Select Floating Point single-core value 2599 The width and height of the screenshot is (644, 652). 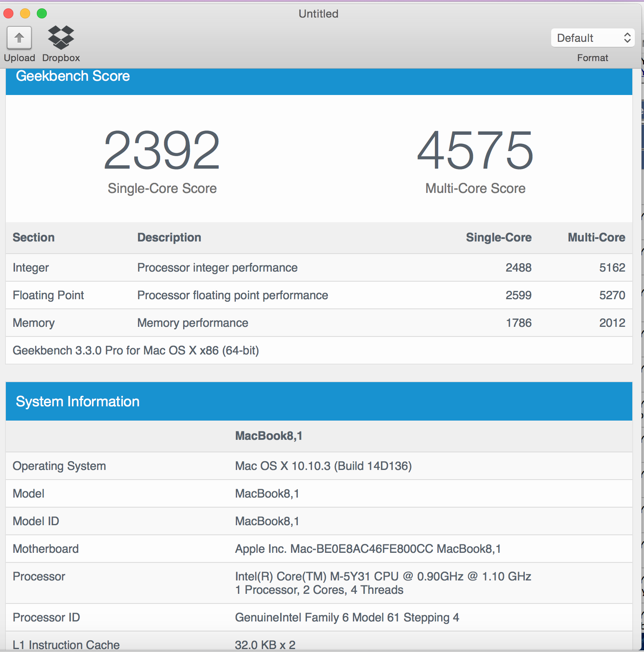(519, 295)
